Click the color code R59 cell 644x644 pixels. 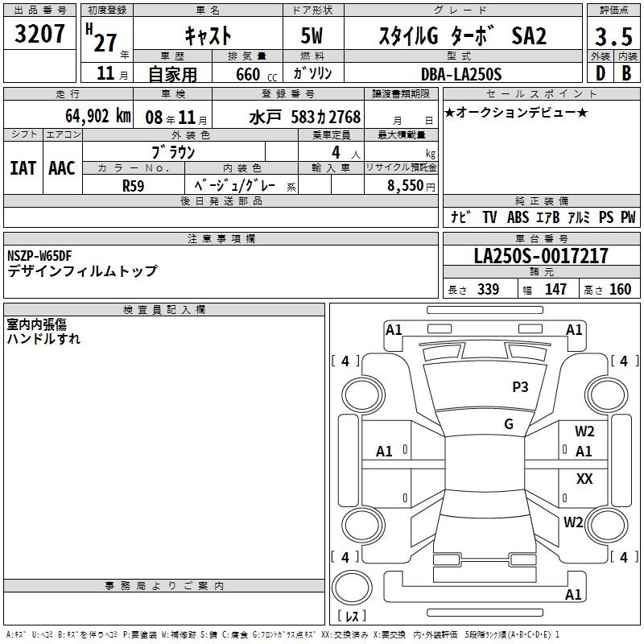point(134,185)
